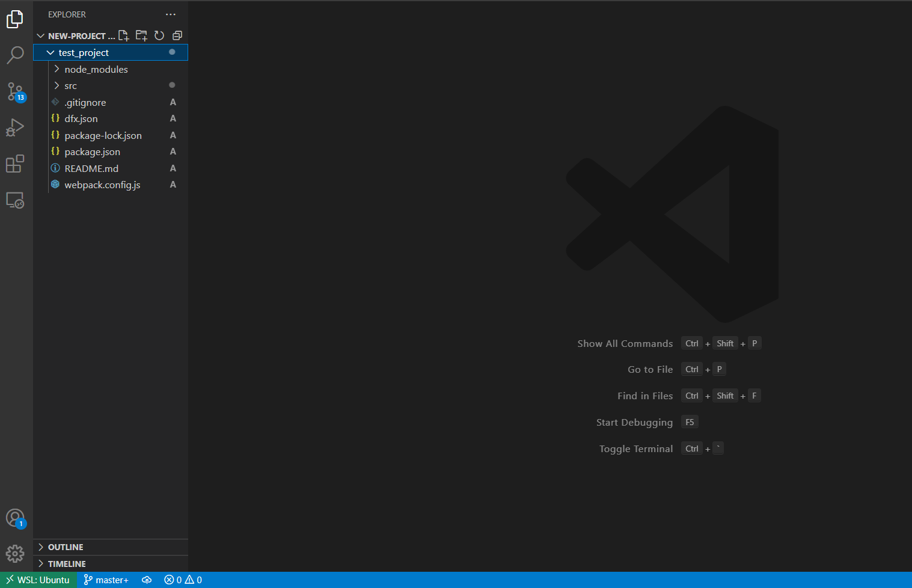Open the README.md file
912x588 pixels.
pos(111,168)
